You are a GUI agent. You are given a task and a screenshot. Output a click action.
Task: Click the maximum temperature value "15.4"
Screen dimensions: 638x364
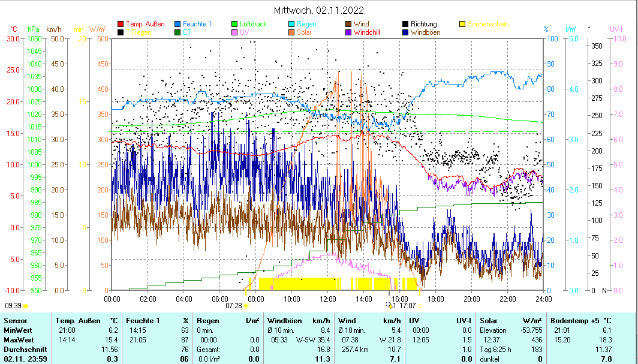click(x=112, y=339)
